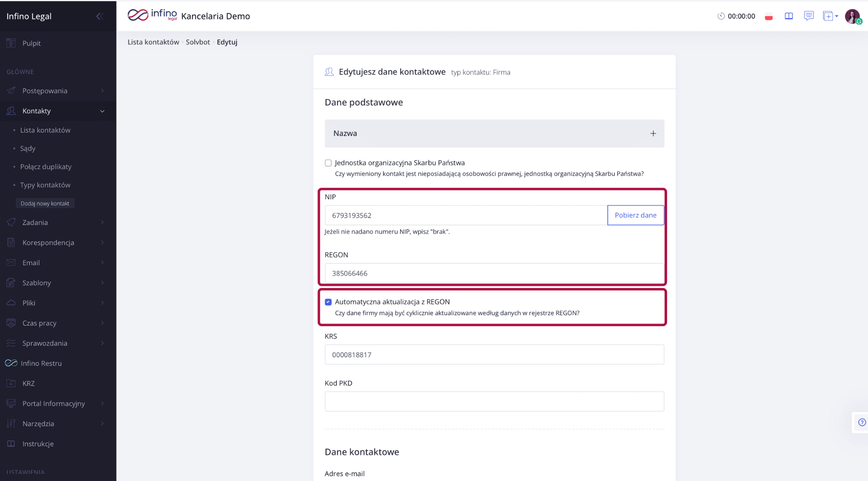Open the chat messages icon
The width and height of the screenshot is (868, 481).
click(x=809, y=16)
